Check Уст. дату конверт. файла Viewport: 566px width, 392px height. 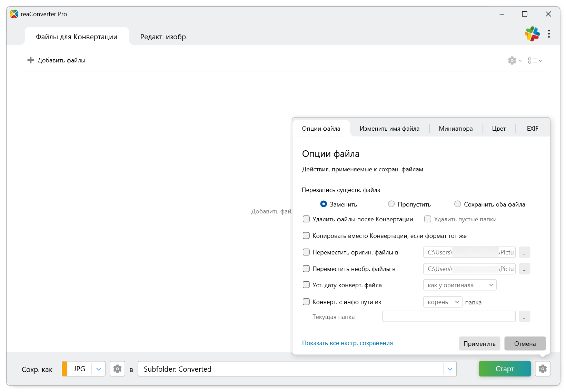click(306, 285)
